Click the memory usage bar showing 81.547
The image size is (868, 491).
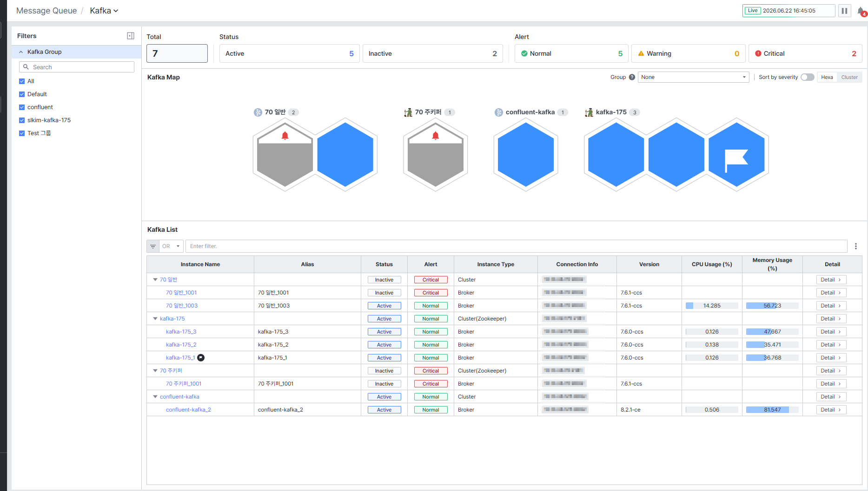[772, 410]
